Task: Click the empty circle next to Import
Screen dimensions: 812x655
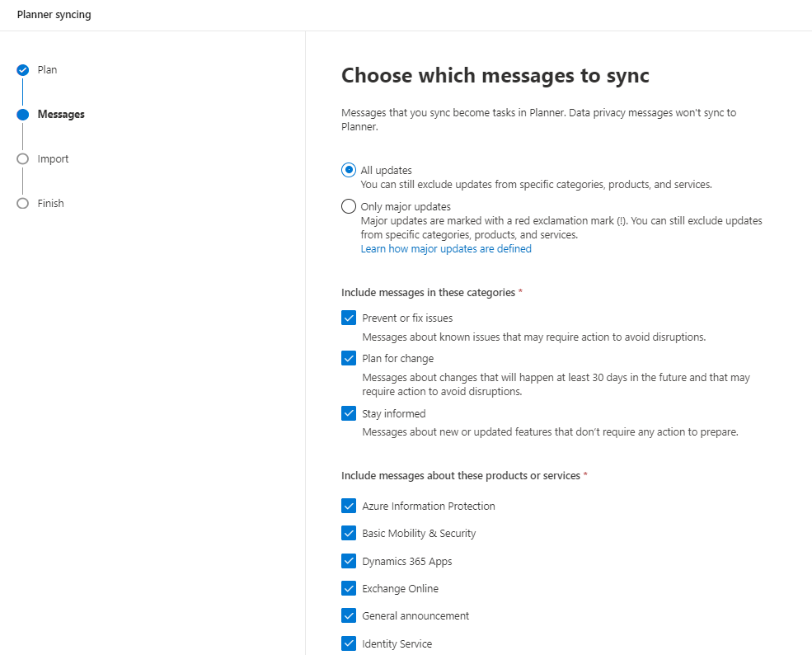Action: coord(23,158)
